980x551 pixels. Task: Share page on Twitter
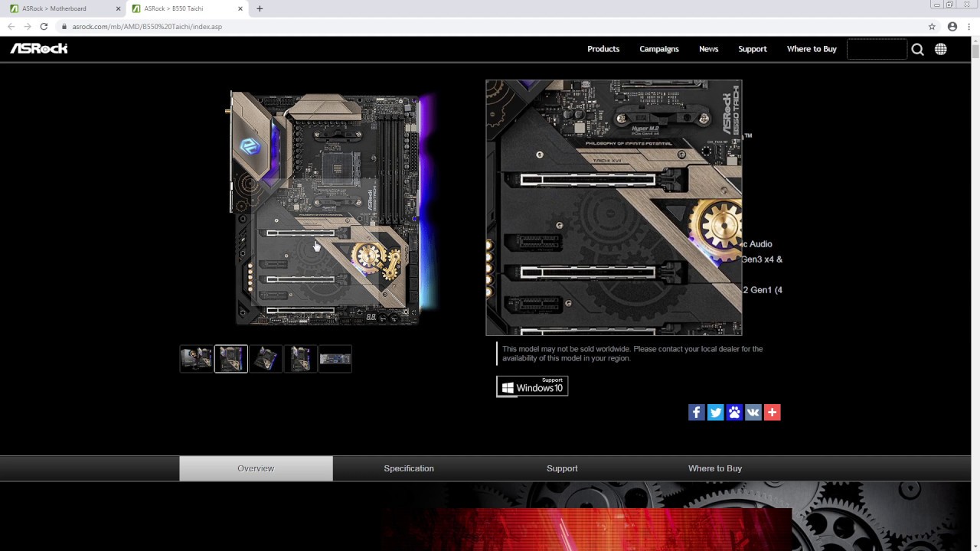coord(715,412)
